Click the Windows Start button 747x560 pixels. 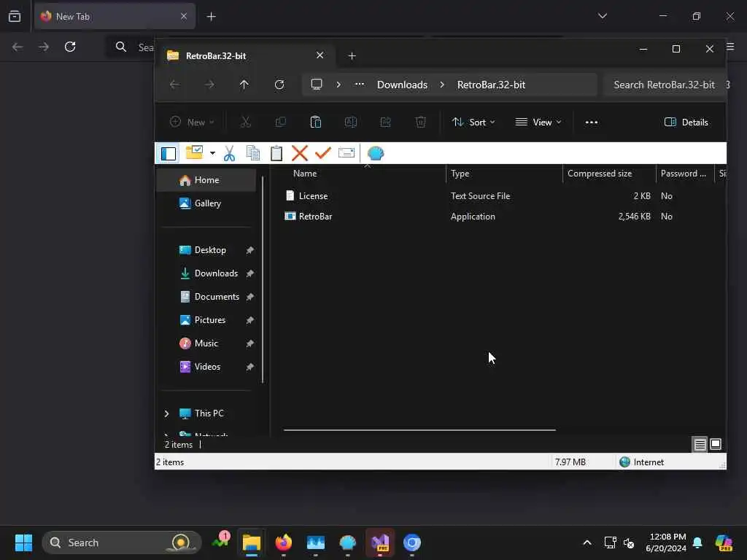pos(23,542)
